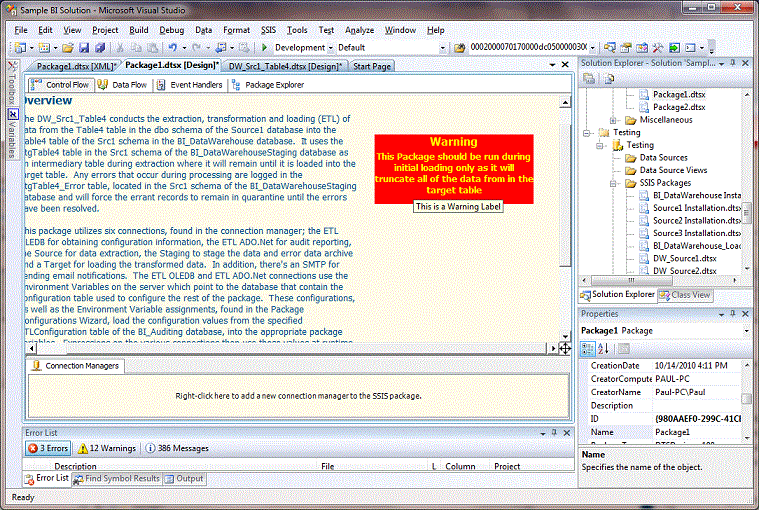Click the Find in Files folder icon
This screenshot has height=510, width=759.
point(459,47)
